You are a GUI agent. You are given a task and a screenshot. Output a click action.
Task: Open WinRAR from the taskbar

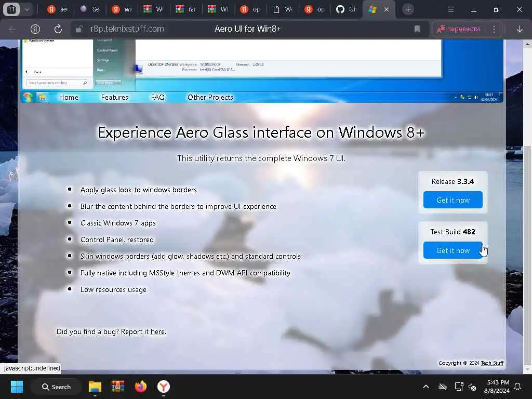118,387
